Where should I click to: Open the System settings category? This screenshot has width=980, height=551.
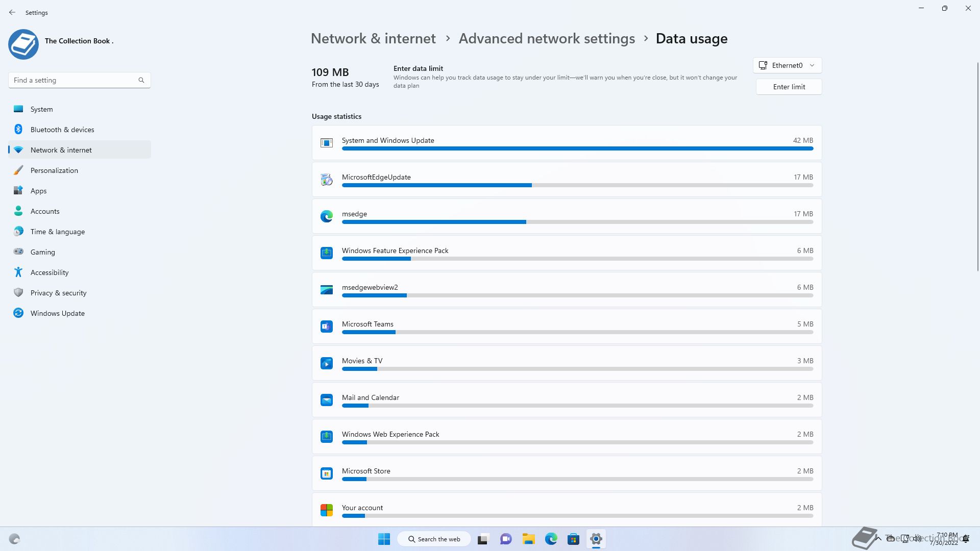click(80, 109)
